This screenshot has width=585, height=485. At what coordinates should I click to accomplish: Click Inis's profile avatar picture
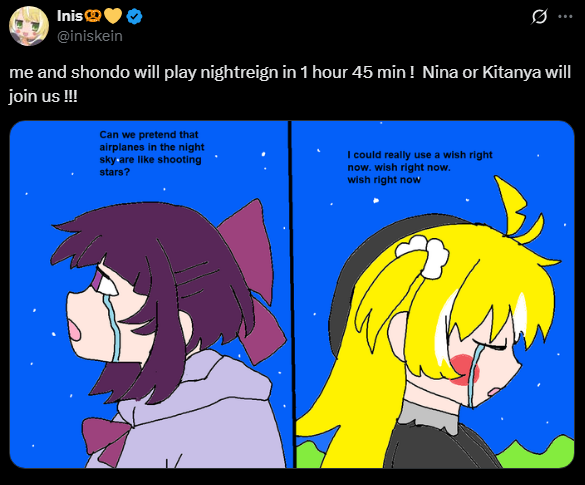pos(29,26)
